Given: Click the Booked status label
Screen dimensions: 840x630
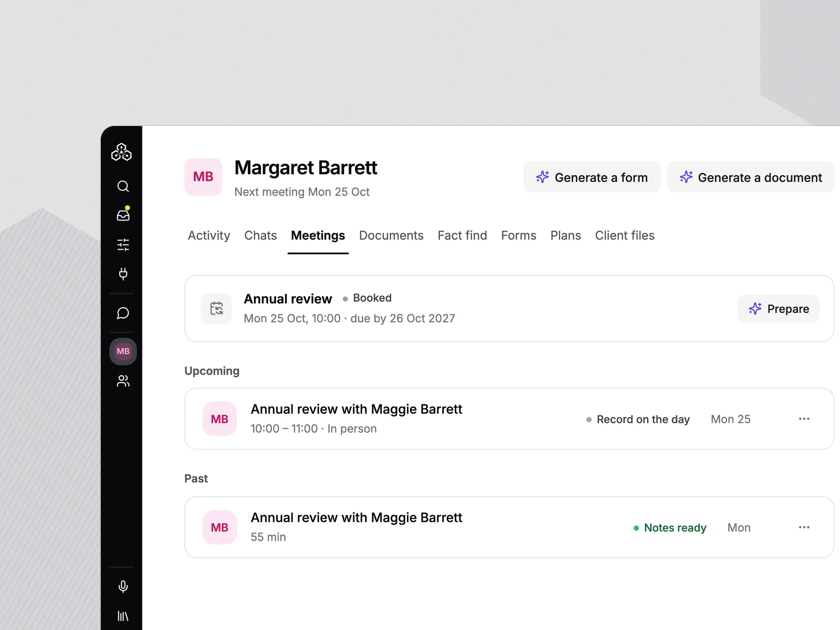Looking at the screenshot, I should (x=367, y=298).
